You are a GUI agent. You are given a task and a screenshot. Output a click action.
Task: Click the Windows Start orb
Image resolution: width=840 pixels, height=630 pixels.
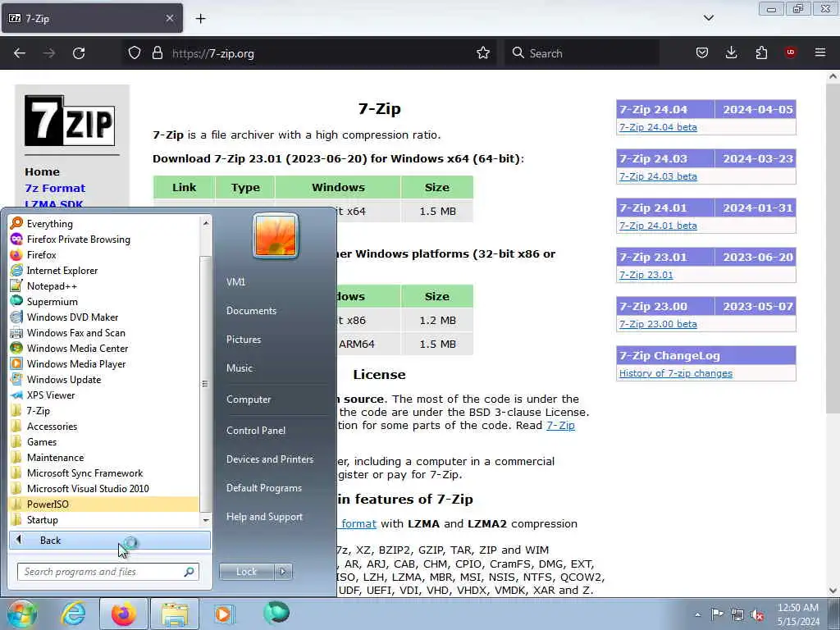21,614
